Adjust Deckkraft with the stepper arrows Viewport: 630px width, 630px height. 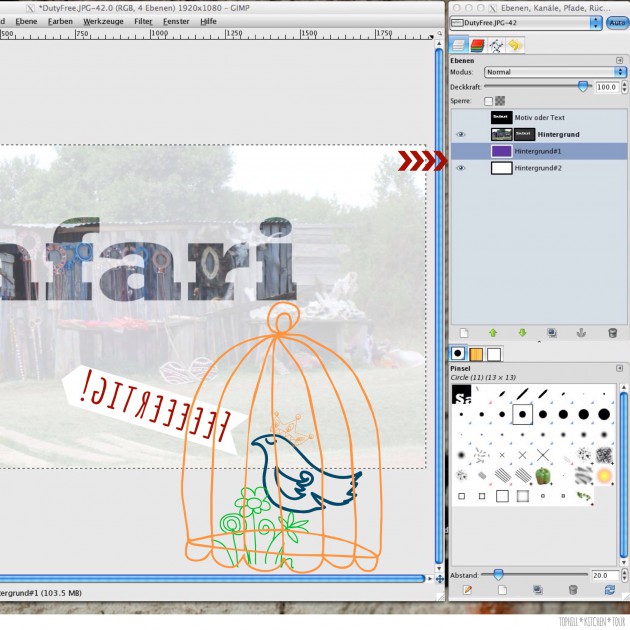tap(624, 87)
